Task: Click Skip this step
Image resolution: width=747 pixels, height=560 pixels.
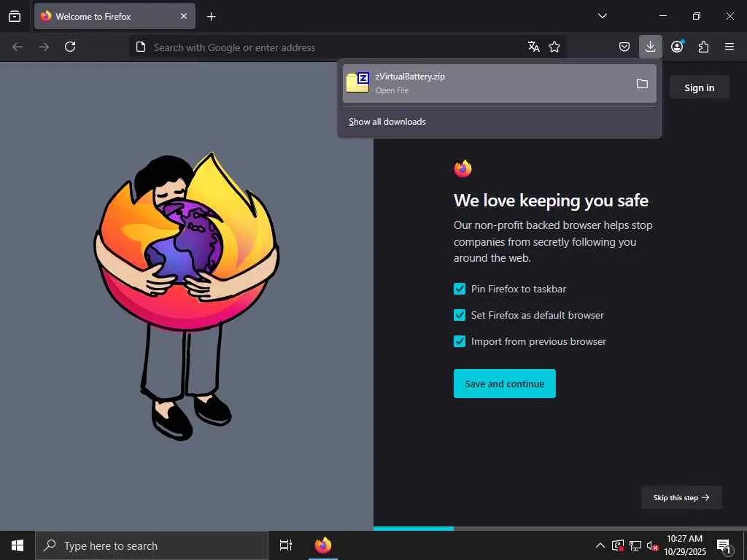Action: (681, 497)
